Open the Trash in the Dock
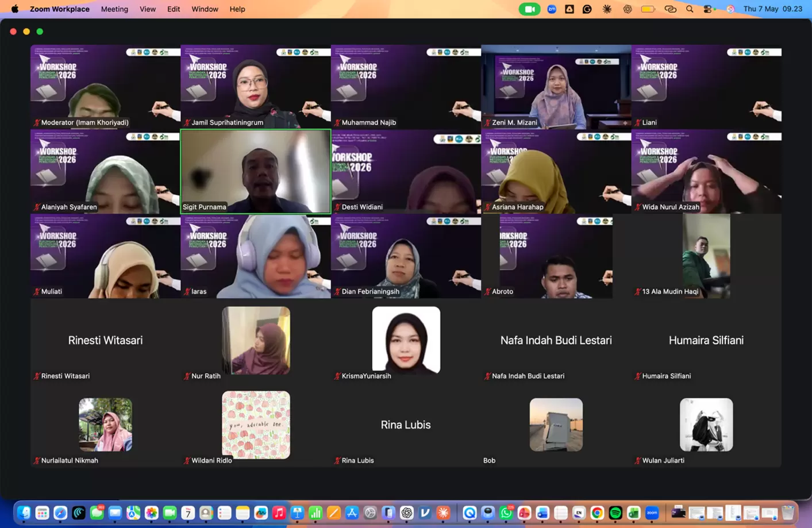The width and height of the screenshot is (812, 528). coord(788,512)
